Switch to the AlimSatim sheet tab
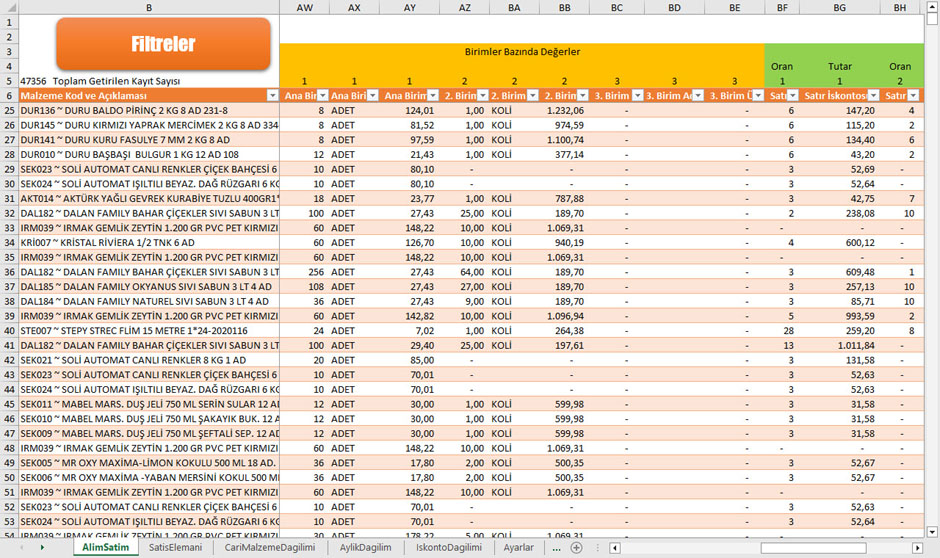This screenshot has height=558, width=940. pos(106,547)
